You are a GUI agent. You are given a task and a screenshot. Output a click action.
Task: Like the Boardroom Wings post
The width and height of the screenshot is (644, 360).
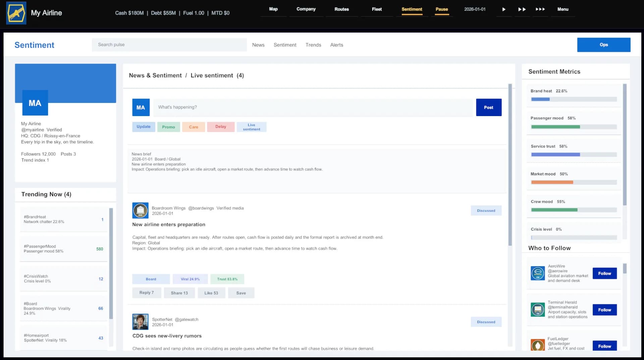coord(211,293)
